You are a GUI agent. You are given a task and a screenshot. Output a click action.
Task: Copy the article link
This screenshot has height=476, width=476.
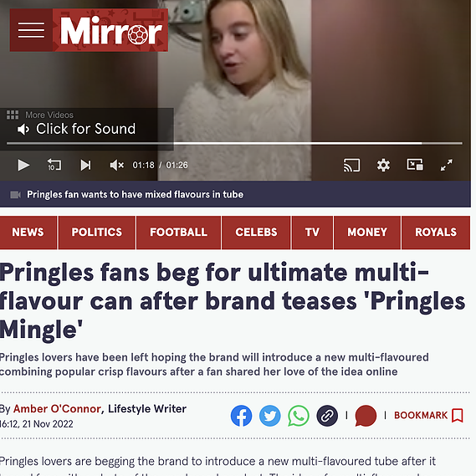click(x=327, y=416)
